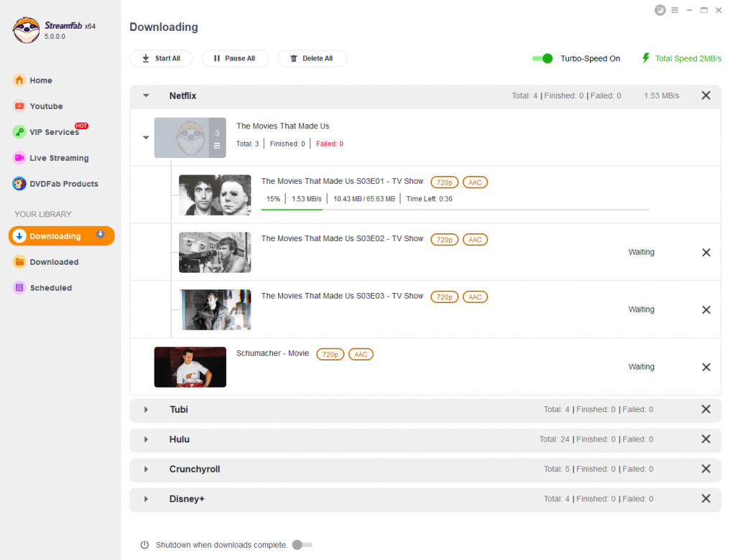Expand the Disney+ group

[146, 498]
